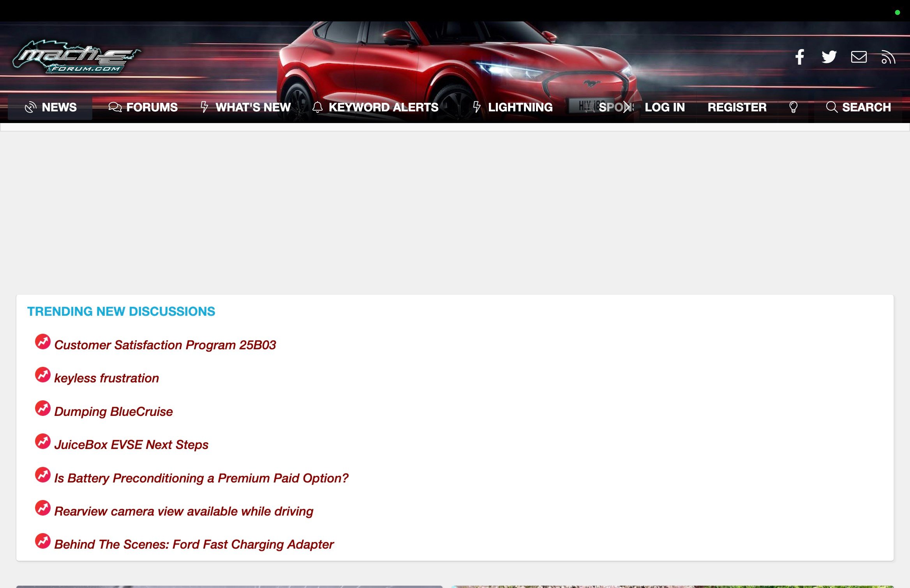Open 'Is Battery Preconditioning a Premium Paid Option?'
This screenshot has width=910, height=588.
(x=201, y=478)
